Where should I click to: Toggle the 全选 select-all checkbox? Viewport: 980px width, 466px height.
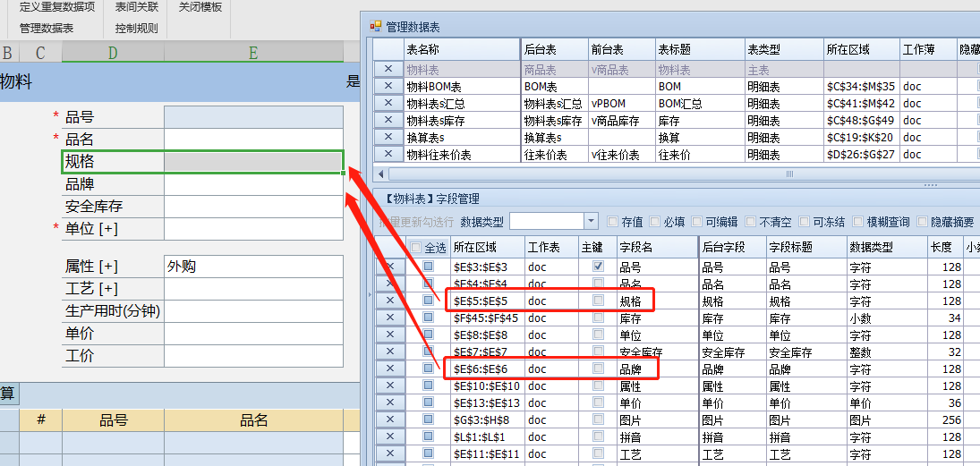(x=415, y=248)
